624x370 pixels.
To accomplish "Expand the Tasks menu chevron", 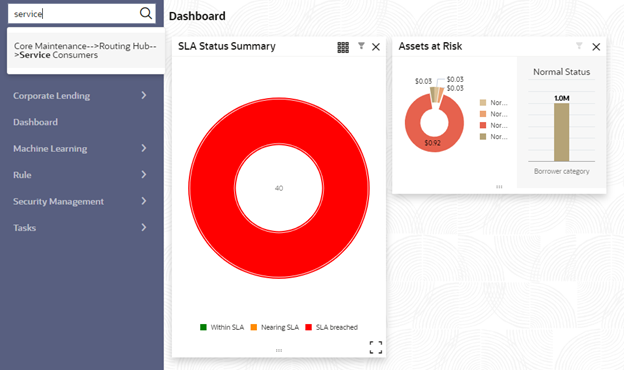I will 144,228.
